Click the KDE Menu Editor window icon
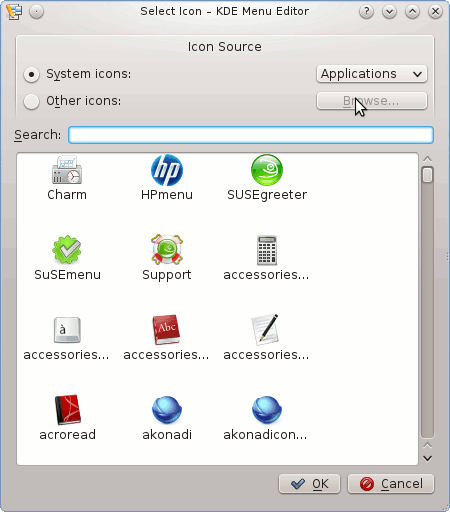Viewport: 450px width, 512px height. click(x=14, y=12)
